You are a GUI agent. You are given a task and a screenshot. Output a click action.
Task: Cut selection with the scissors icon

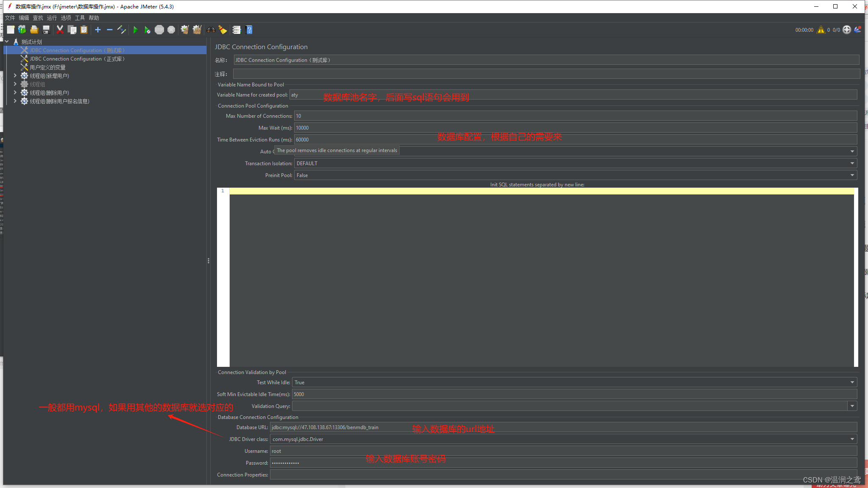(x=60, y=30)
